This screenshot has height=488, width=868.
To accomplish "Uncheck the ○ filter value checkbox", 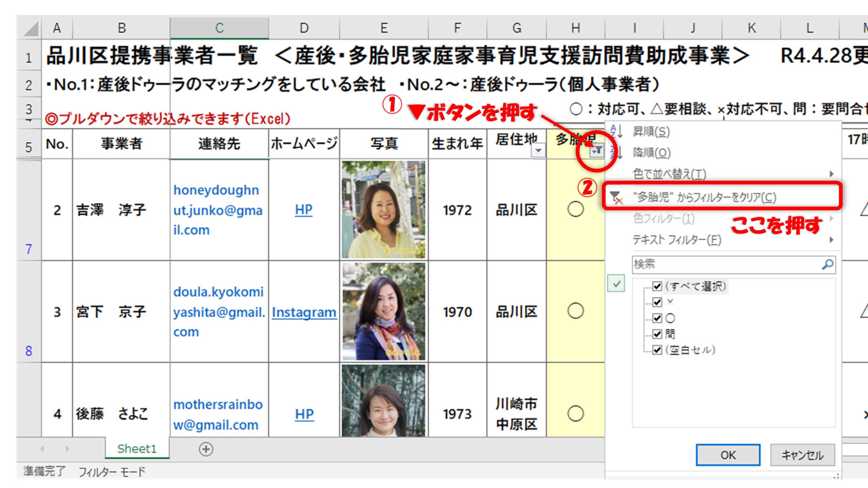I will click(x=657, y=318).
